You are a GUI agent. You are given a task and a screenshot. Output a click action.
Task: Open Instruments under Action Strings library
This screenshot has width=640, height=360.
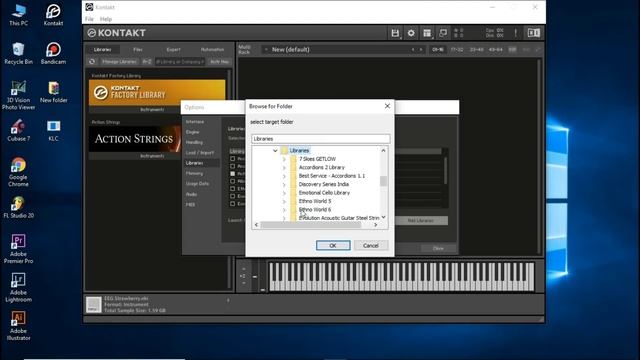tap(152, 156)
